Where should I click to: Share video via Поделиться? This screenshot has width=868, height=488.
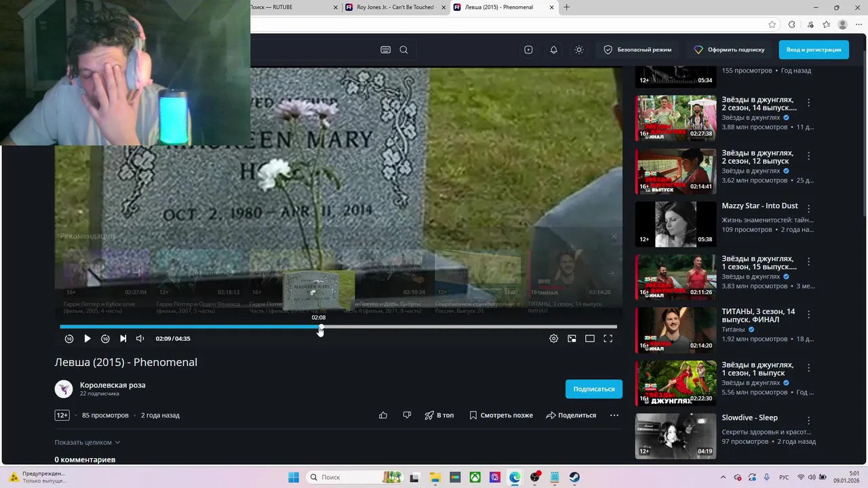click(571, 415)
